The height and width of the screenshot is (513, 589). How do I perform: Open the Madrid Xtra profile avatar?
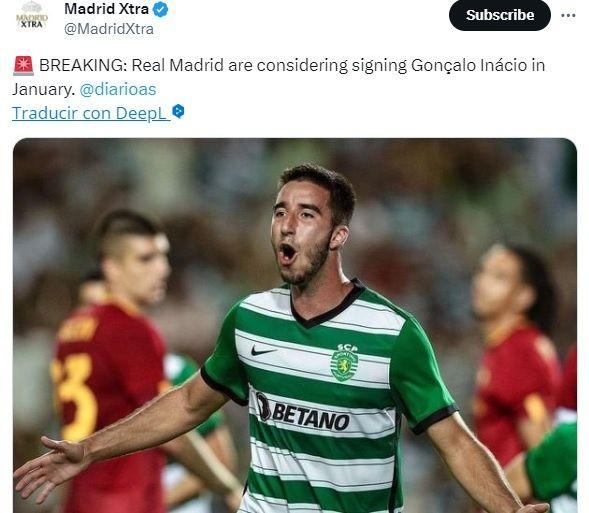tap(32, 15)
